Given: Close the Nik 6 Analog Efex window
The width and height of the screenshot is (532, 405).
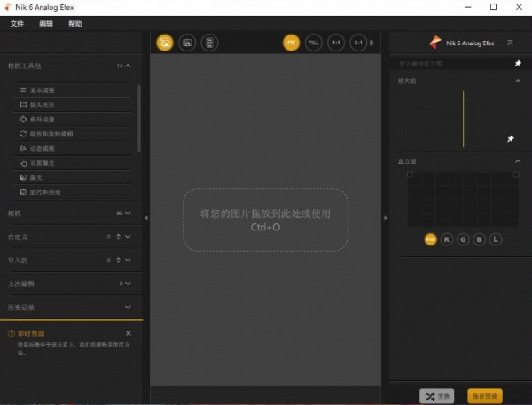Looking at the screenshot, I should coord(519,7).
